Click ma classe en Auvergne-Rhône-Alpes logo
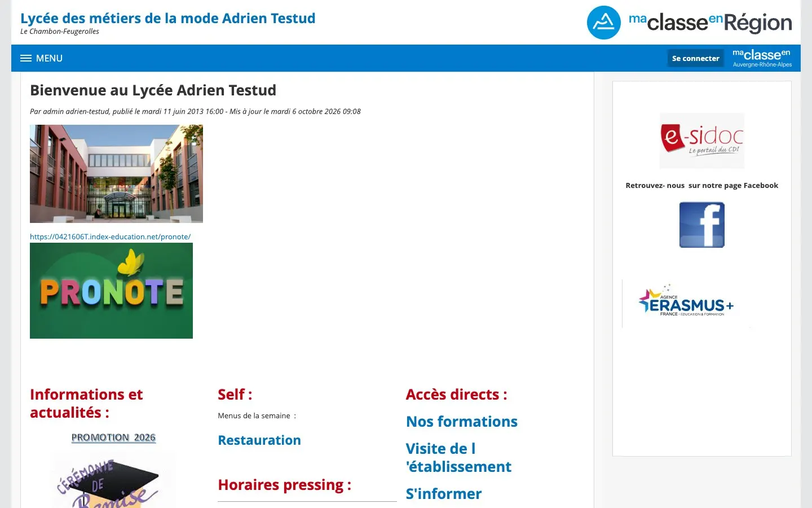The image size is (812, 508). coord(762,58)
